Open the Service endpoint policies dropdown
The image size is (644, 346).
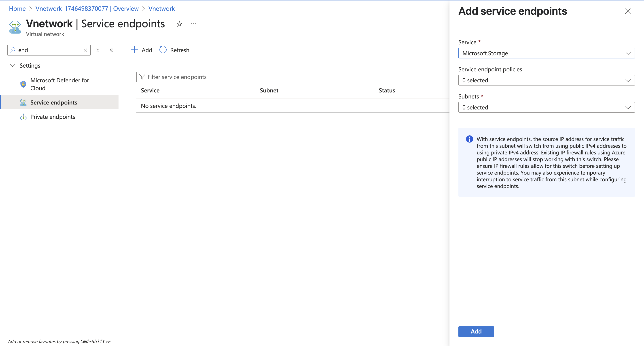(546, 80)
